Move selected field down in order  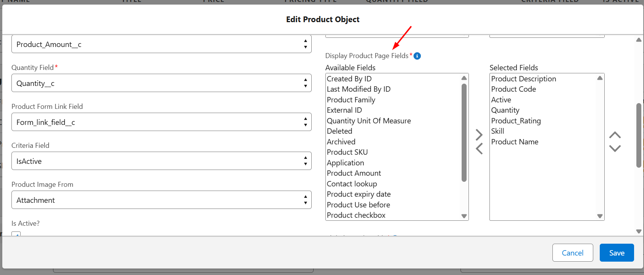[x=615, y=149]
